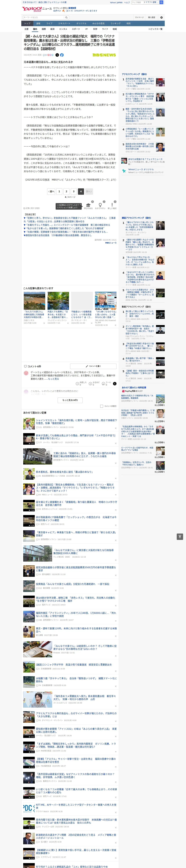
Task: Share the article on X below the headline
Action: pos(57,55)
